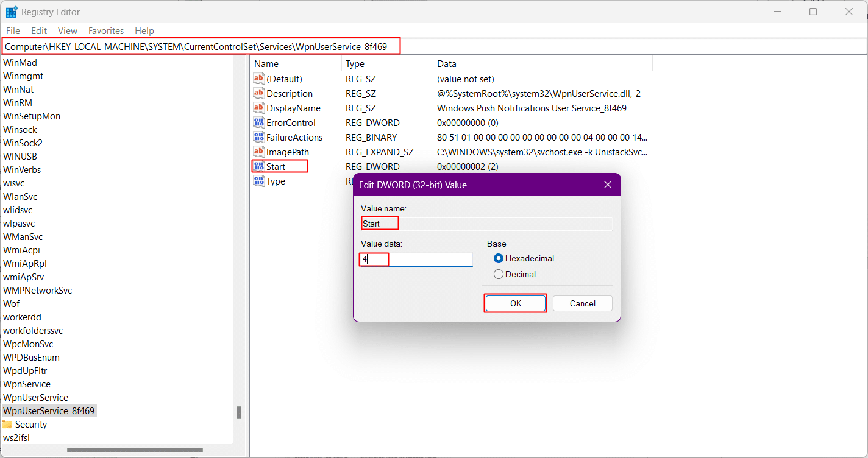The image size is (868, 458).
Task: Select the WpnService key in tree
Action: (27, 384)
